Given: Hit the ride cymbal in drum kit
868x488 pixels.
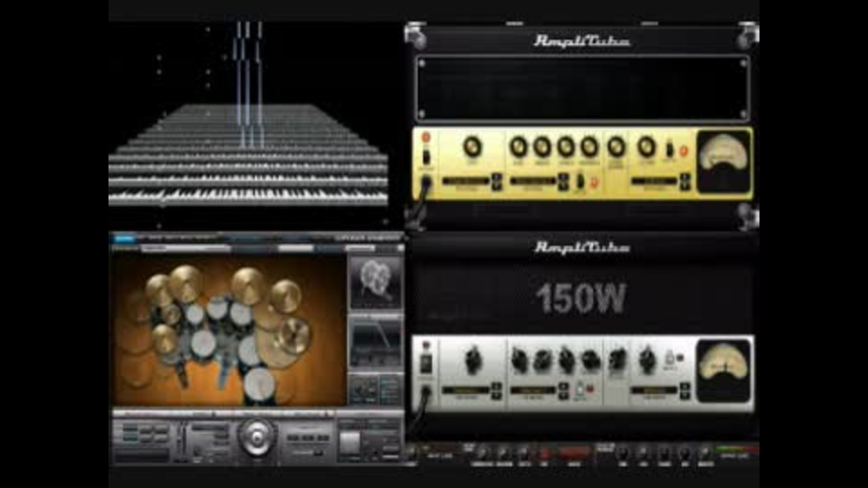Looking at the screenshot, I should pos(294,335).
